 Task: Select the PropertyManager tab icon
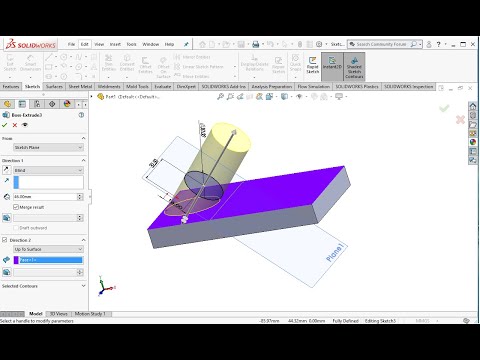click(x=22, y=104)
